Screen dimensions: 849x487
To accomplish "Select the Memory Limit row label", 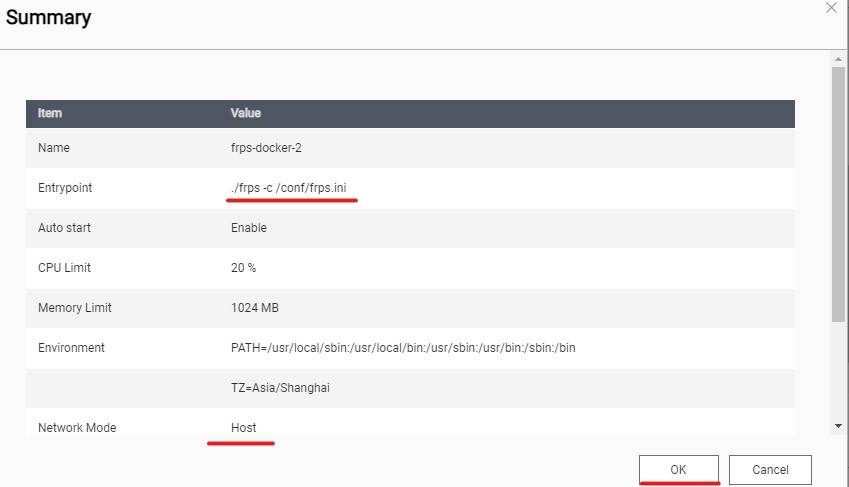I will tap(75, 308).
